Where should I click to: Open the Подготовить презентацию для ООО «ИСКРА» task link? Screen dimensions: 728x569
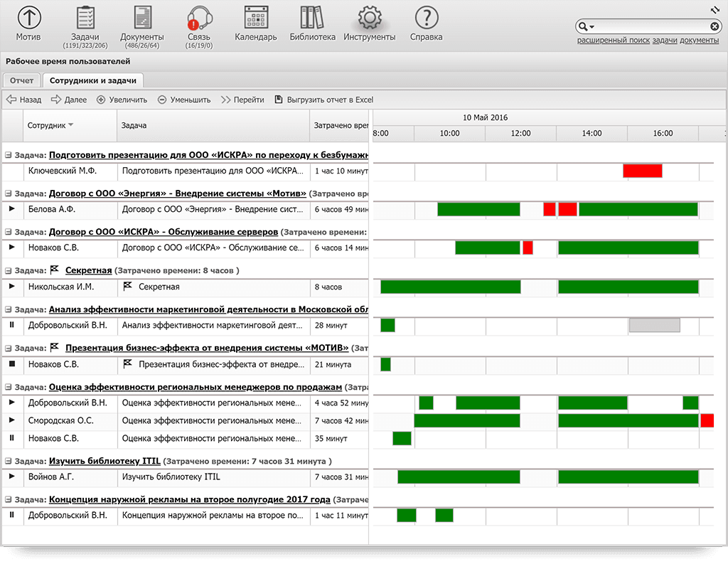[208, 155]
